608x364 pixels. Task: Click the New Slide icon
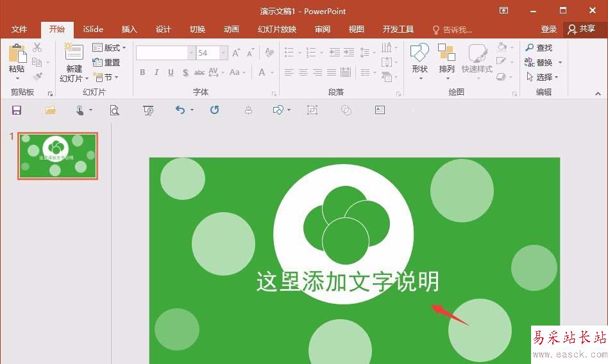coord(74,53)
